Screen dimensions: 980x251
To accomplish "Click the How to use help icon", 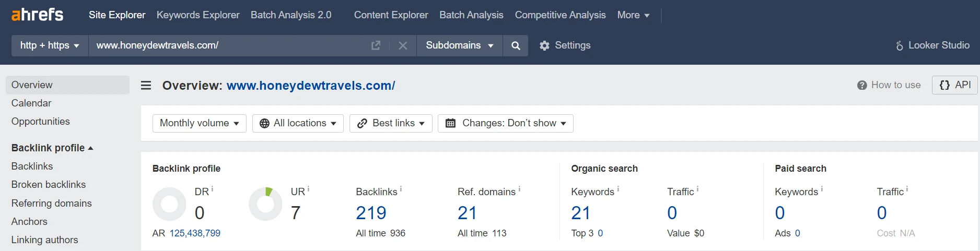I will (x=862, y=85).
